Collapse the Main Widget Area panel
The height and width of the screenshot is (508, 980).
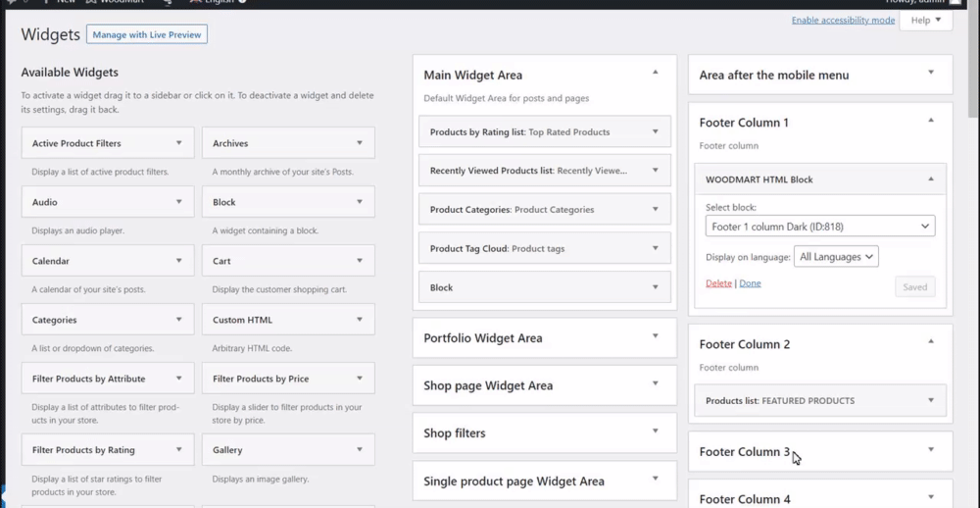tap(656, 74)
